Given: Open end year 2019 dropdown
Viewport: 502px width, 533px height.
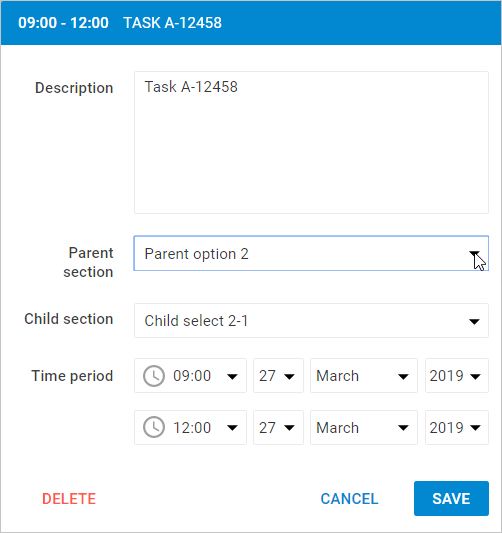Looking at the screenshot, I should click(x=457, y=427).
